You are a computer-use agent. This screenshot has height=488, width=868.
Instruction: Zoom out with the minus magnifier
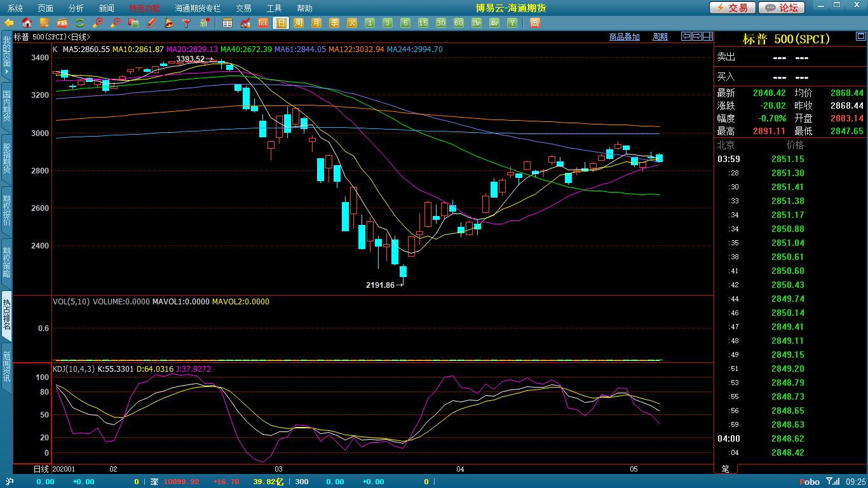click(116, 23)
